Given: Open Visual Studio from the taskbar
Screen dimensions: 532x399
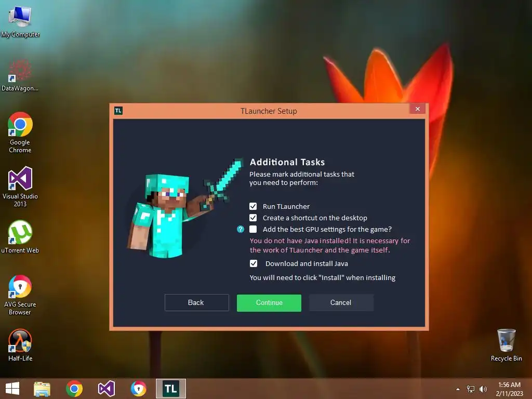Looking at the screenshot, I should click(107, 389).
